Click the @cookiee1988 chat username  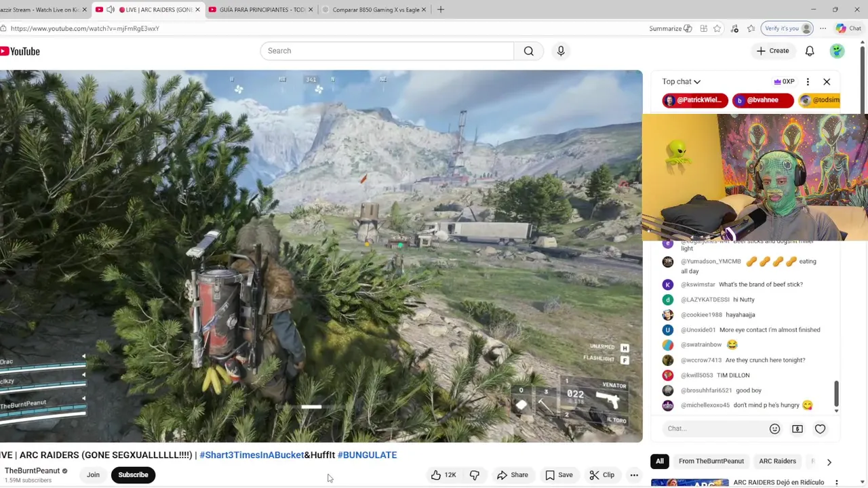701,315
